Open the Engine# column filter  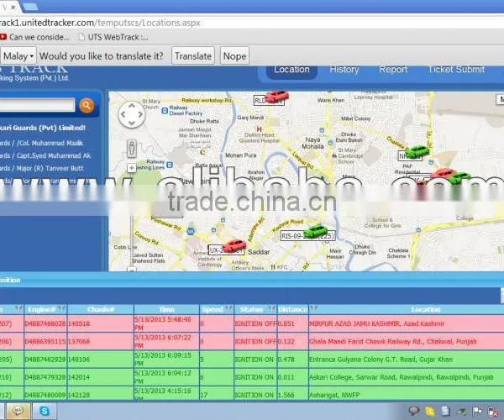point(62,309)
